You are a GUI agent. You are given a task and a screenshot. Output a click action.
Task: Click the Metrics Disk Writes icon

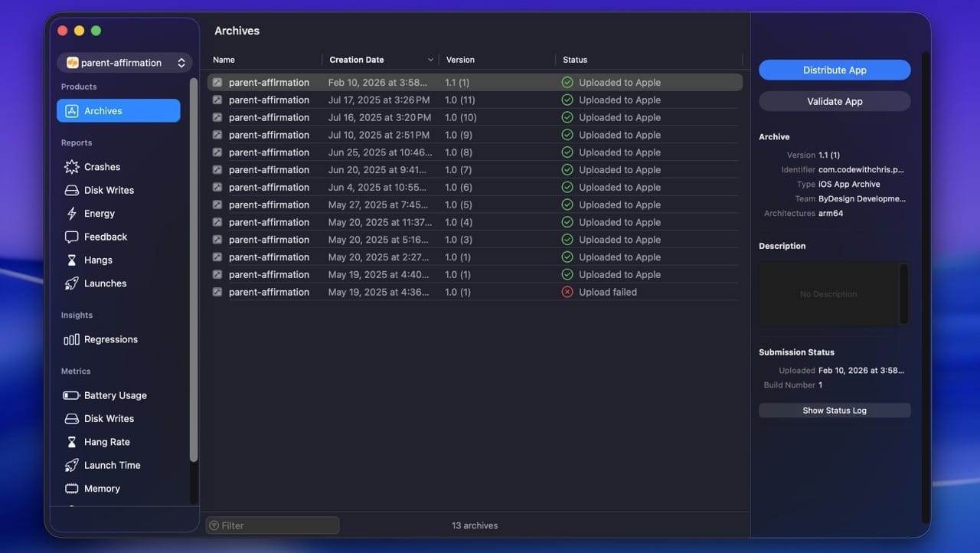click(71, 419)
